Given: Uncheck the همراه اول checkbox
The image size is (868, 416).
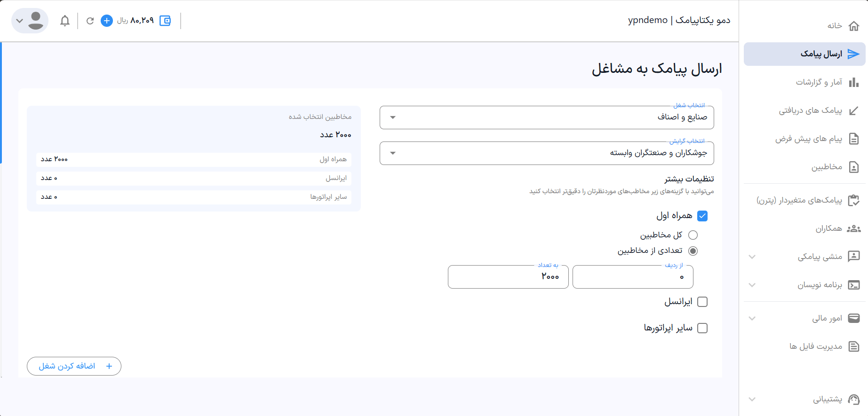Looking at the screenshot, I should point(702,216).
